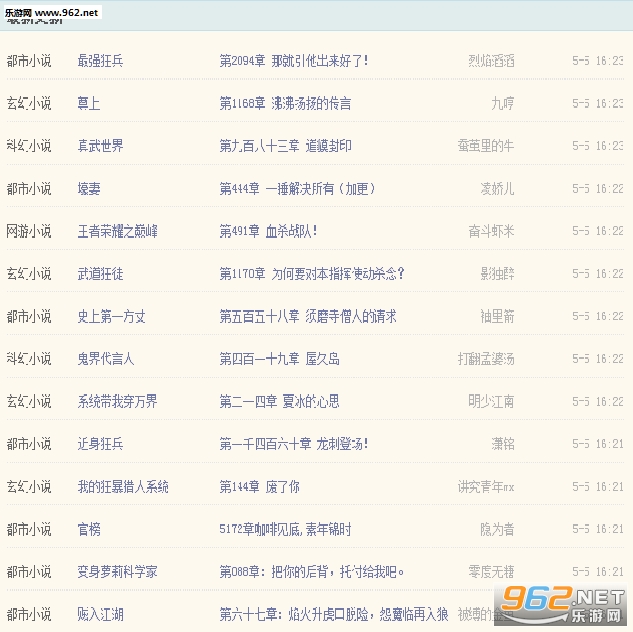Select 都市小说 category in 贩入江湖 row
Image resolution: width=633 pixels, height=632 pixels.
[x=29, y=615]
